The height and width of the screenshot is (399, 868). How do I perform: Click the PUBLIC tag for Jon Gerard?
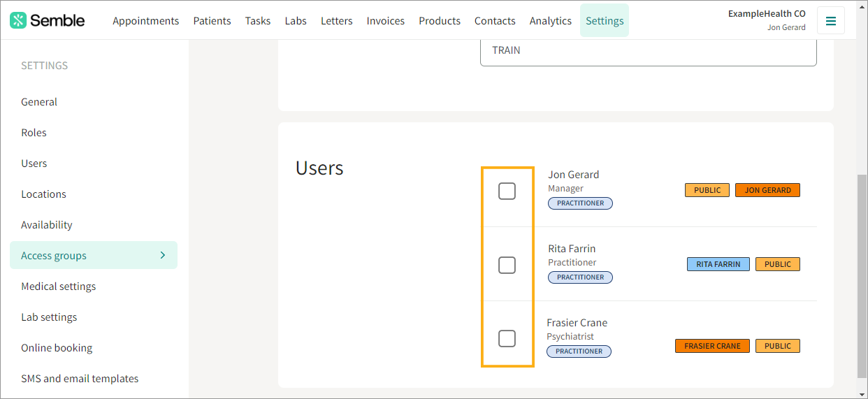click(707, 190)
